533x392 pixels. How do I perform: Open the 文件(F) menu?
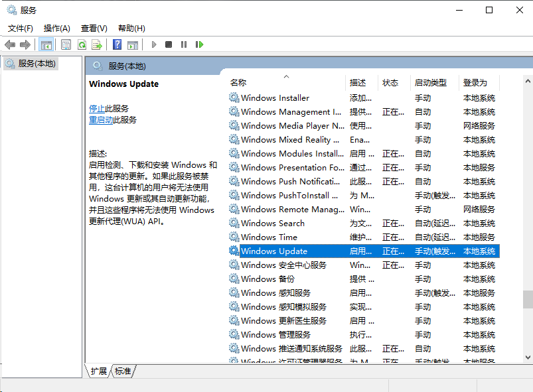click(x=21, y=29)
